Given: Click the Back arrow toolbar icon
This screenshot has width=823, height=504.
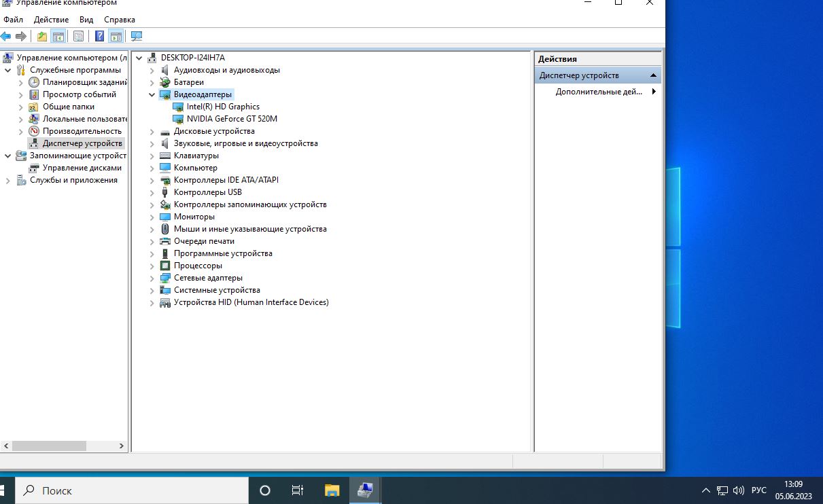Looking at the screenshot, I should (6, 36).
